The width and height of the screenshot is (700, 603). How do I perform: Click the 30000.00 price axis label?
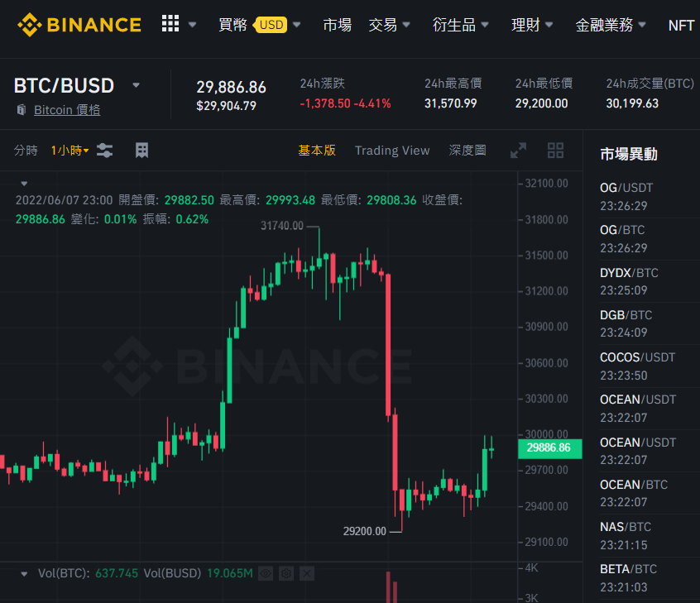click(546, 433)
